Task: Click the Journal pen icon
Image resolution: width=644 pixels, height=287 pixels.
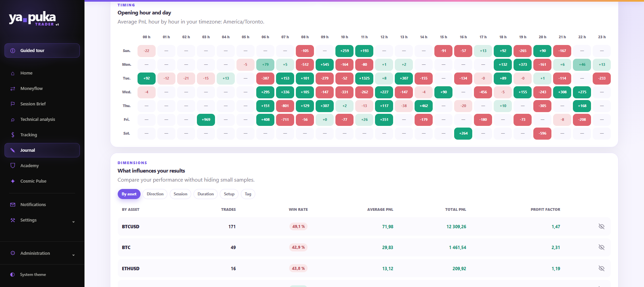Action: (13, 150)
